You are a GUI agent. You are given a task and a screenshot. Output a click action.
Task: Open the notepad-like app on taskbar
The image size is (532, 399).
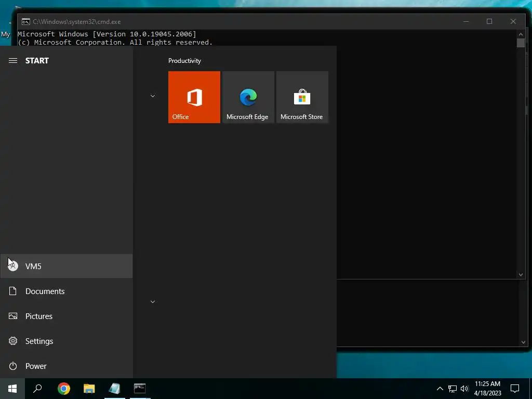[x=115, y=388]
